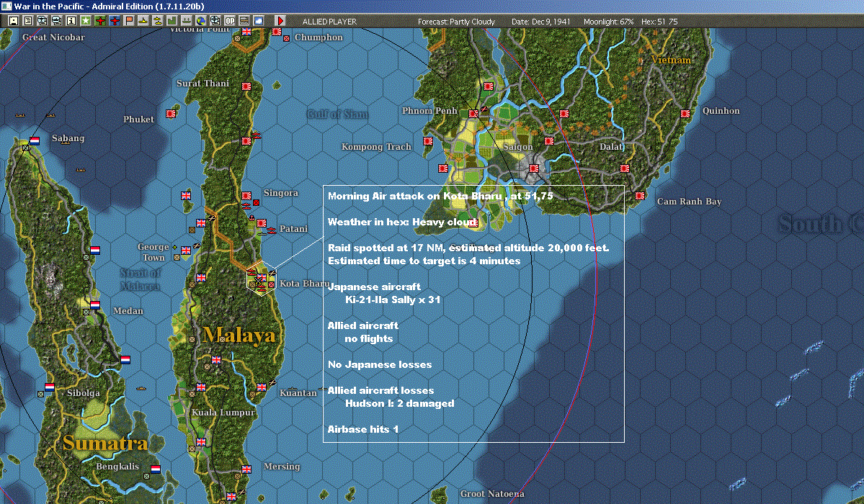
Task: Open the orange flag bases list icon
Action: 129,21
